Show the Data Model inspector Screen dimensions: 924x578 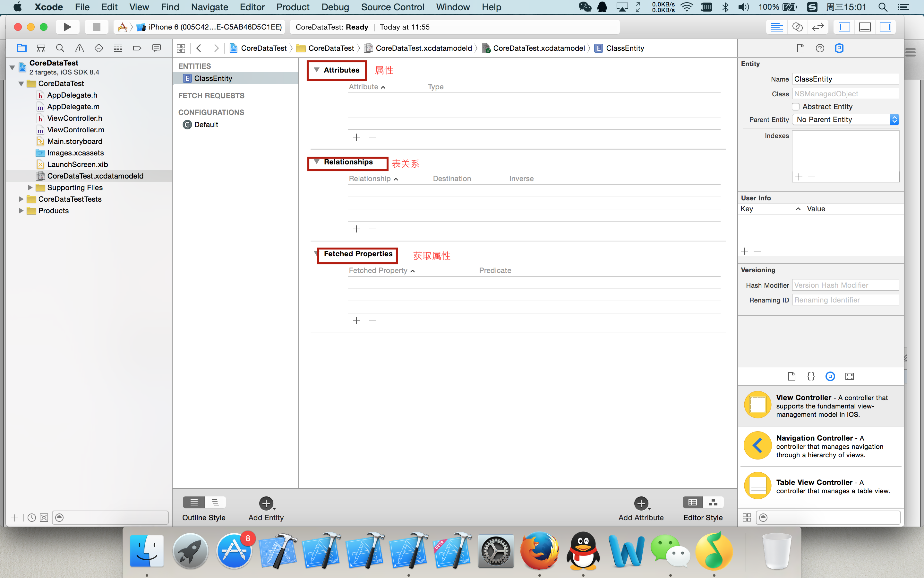click(x=839, y=48)
